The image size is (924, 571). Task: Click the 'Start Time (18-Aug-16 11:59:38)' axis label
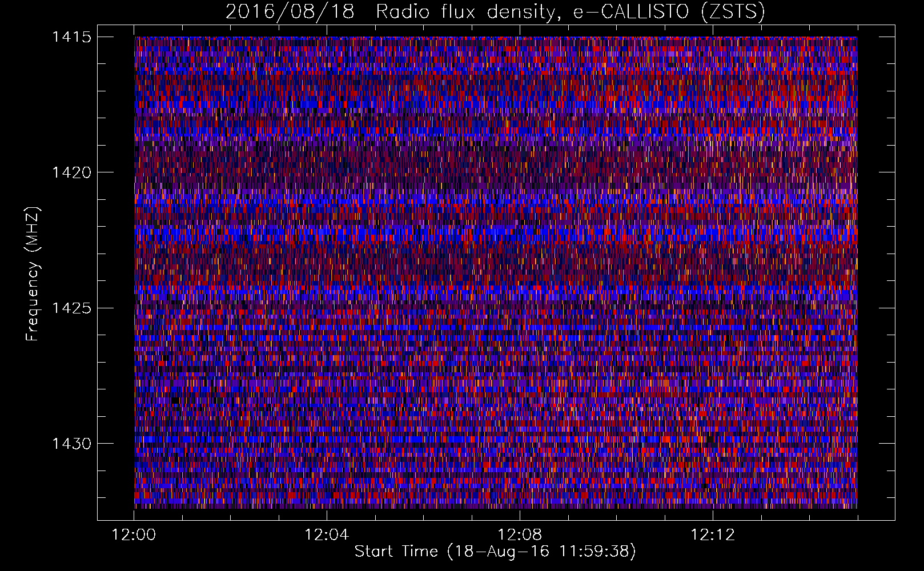point(495,552)
